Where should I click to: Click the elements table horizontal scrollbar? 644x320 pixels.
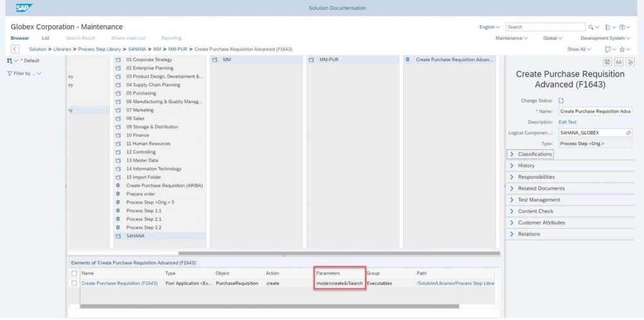pos(269,306)
